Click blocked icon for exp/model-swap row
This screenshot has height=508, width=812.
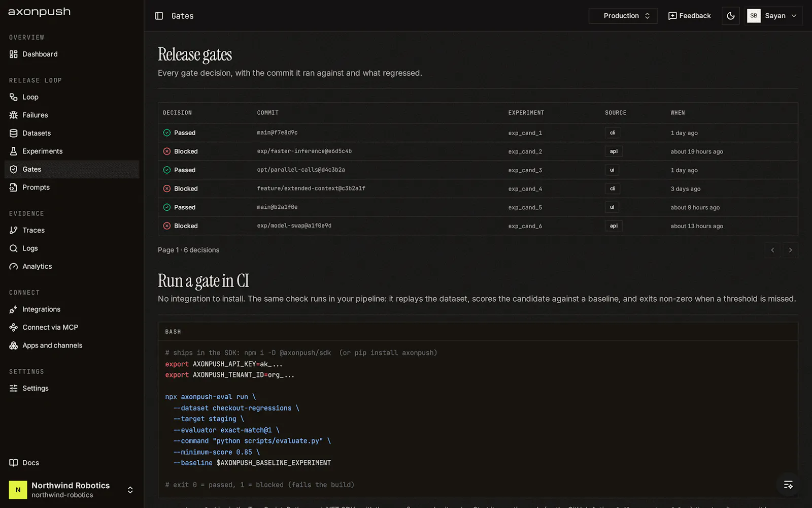tap(167, 226)
